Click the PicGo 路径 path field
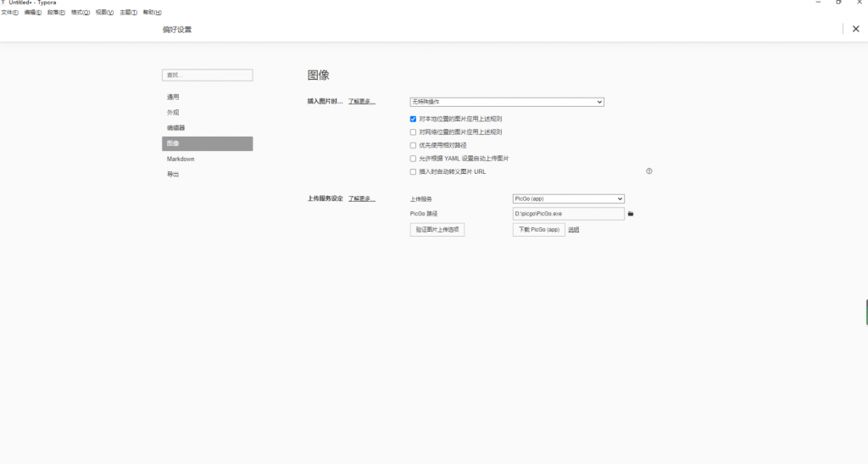Screen dimensions: 868x464 (569, 214)
